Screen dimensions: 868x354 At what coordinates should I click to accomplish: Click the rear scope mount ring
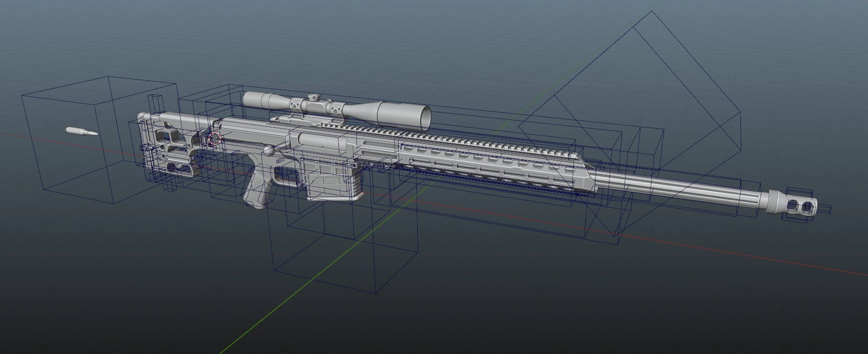pos(297,105)
